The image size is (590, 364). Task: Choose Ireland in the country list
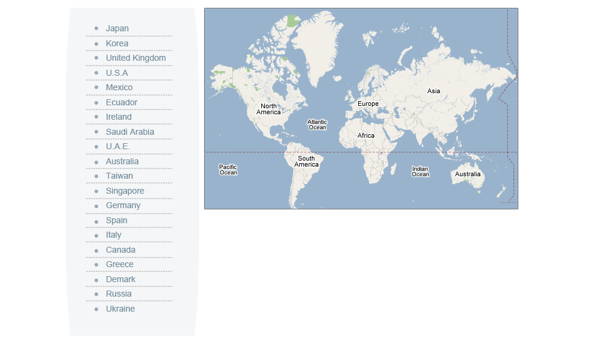(x=119, y=117)
